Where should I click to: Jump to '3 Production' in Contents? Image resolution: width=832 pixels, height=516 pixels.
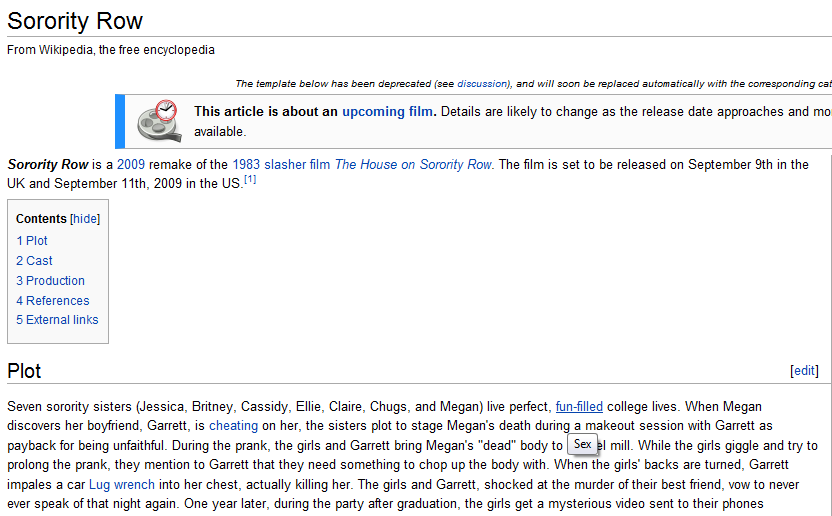pos(50,281)
